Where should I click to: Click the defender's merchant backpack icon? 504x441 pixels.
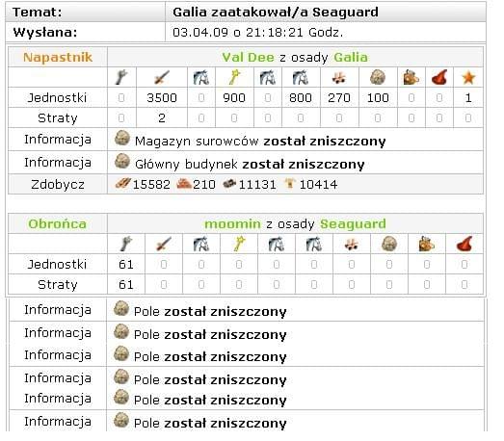pyautogui.click(x=427, y=244)
